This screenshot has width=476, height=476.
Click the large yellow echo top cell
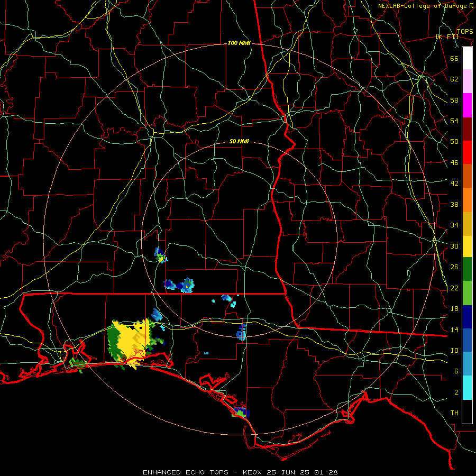coord(135,341)
